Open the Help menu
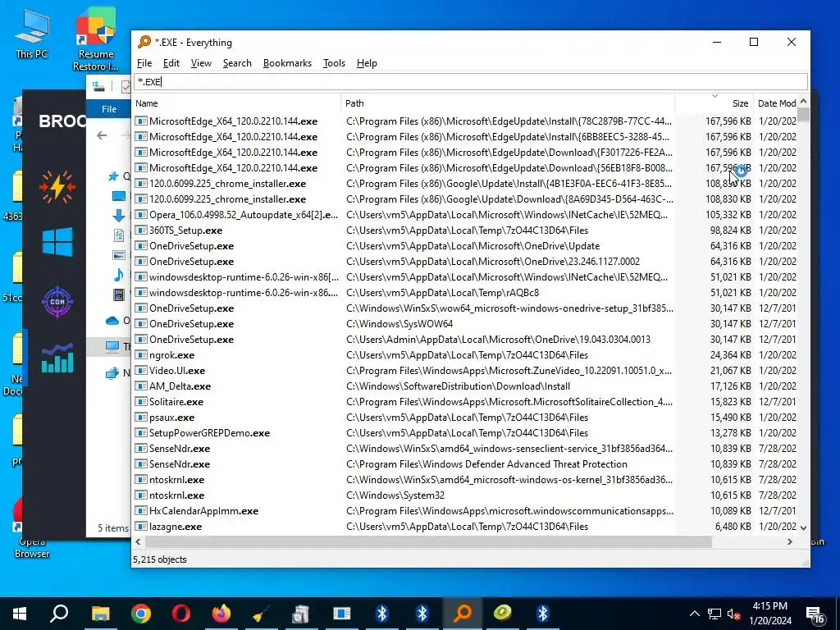Viewport: 840px width, 630px height. click(367, 63)
